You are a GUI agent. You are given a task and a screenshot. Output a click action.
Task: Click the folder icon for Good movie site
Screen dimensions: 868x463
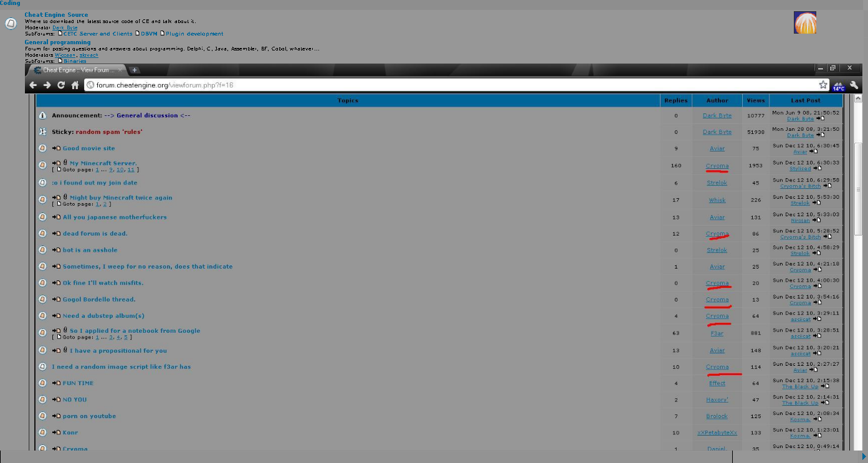42,148
